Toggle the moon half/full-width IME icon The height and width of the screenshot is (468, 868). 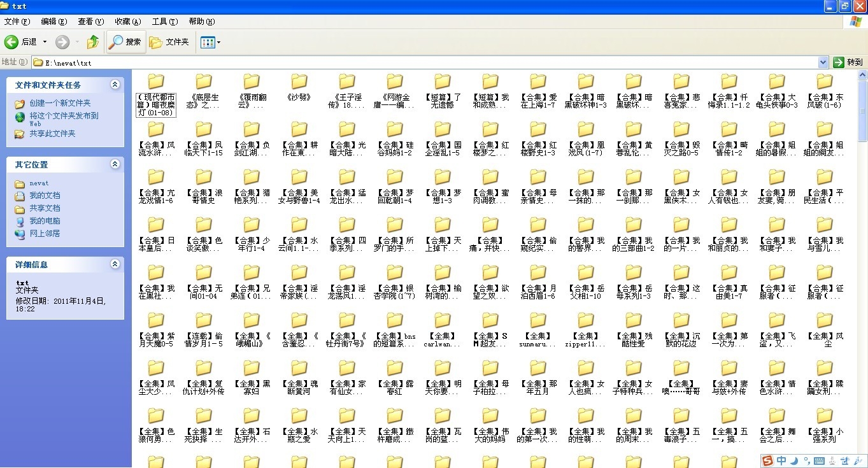pos(794,460)
